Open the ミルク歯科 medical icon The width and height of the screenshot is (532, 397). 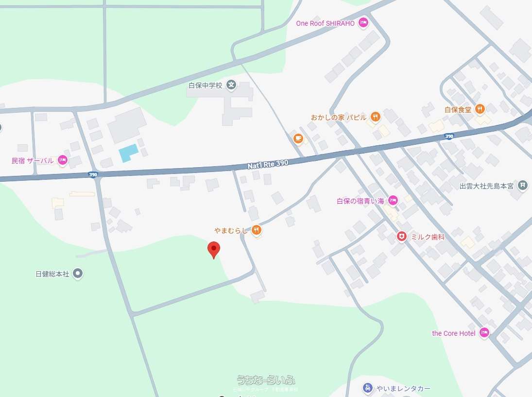click(x=402, y=236)
